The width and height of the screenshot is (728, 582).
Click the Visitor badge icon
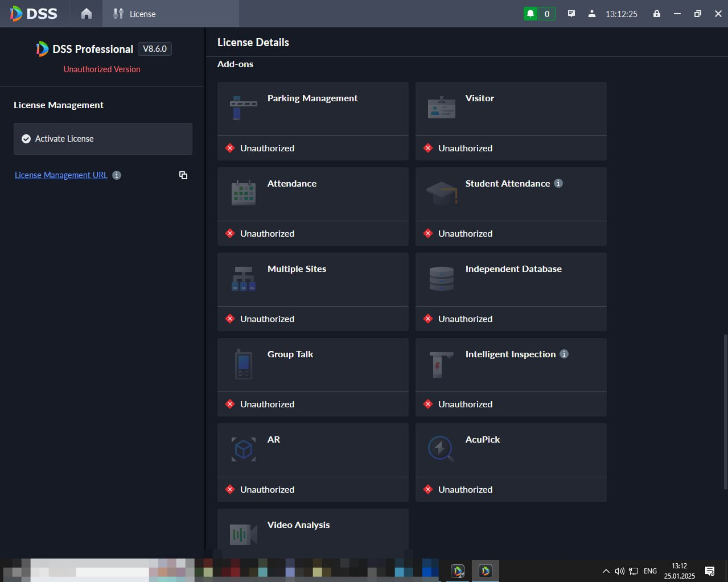(442, 107)
